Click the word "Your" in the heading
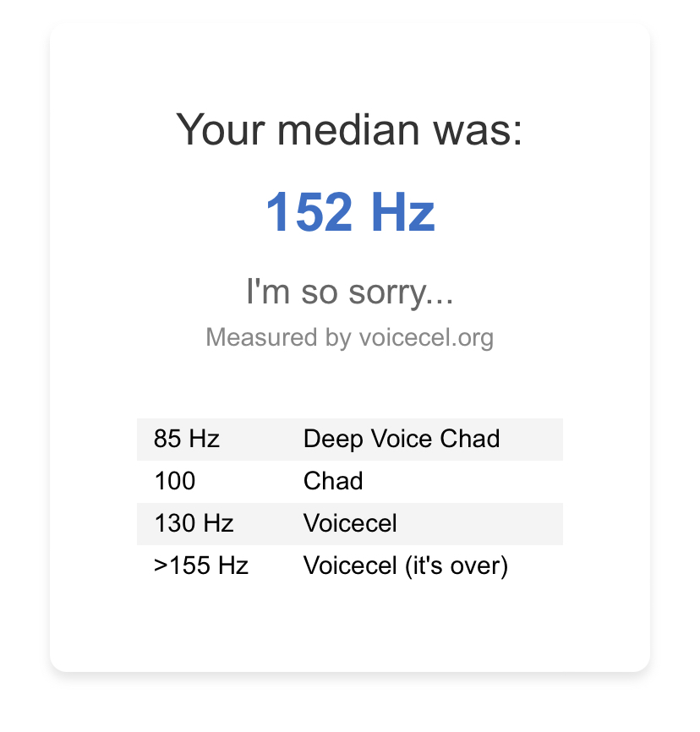 point(221,130)
